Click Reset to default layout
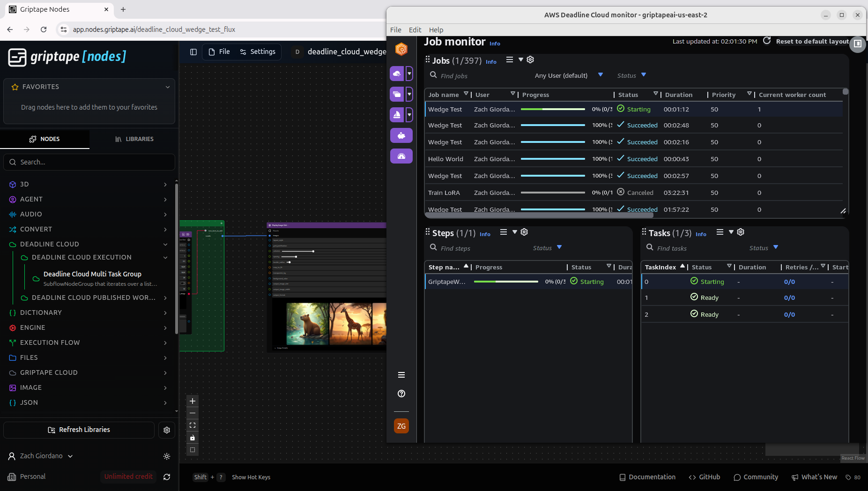The width and height of the screenshot is (868, 491). (812, 41)
